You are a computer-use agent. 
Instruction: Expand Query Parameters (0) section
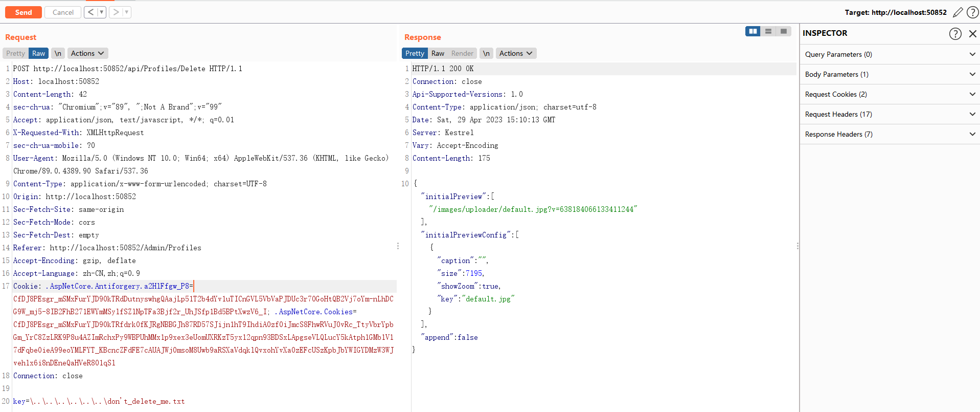point(890,54)
